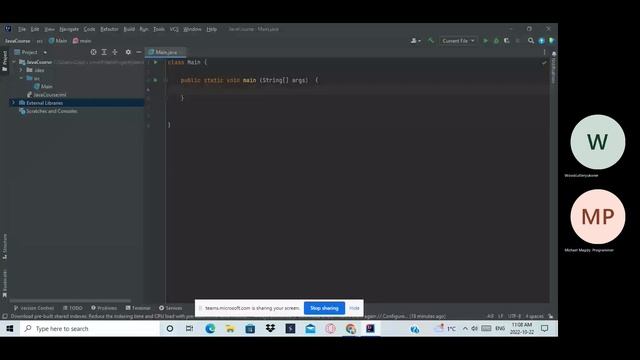Open Search Everywhere magnifier icon
The width and height of the screenshot is (640, 360).
[x=531, y=41]
